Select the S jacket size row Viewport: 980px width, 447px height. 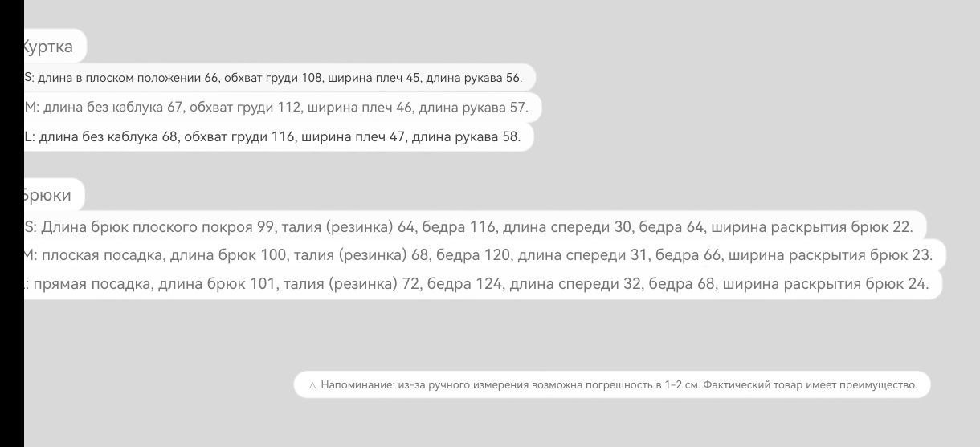[280, 78]
